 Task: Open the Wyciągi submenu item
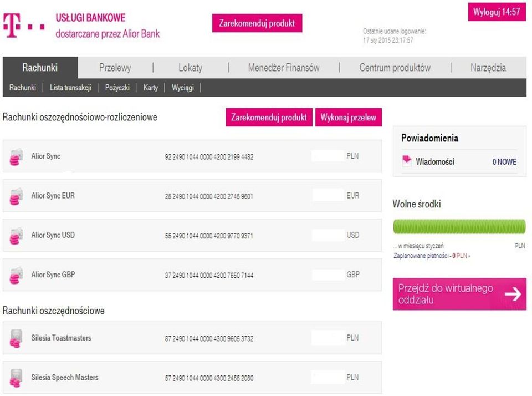tap(182, 88)
